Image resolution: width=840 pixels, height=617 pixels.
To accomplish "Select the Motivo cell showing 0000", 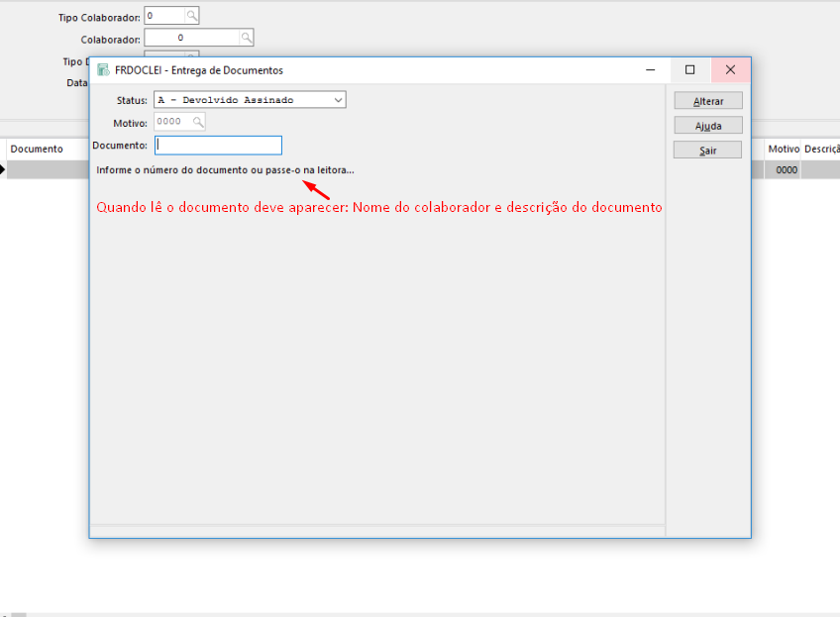I will tap(786, 170).
